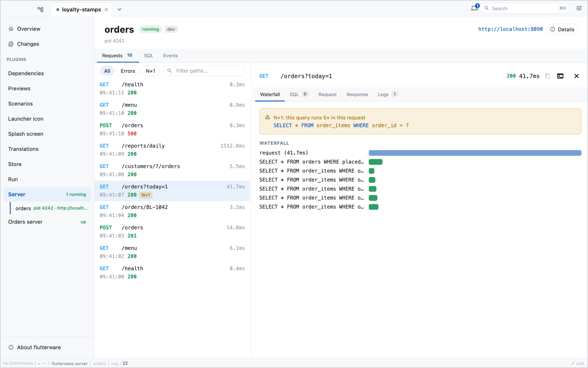
Task: Open the Response tab
Action: [x=357, y=95]
